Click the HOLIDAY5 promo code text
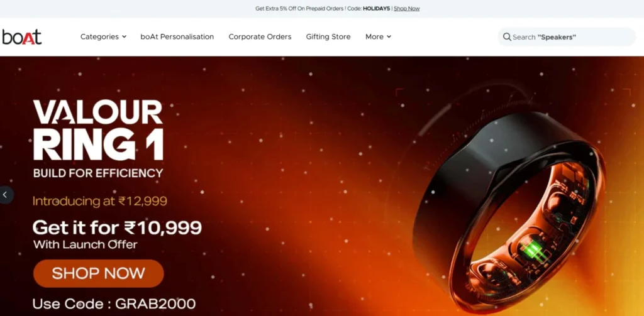This screenshot has height=316, width=644. (x=376, y=9)
